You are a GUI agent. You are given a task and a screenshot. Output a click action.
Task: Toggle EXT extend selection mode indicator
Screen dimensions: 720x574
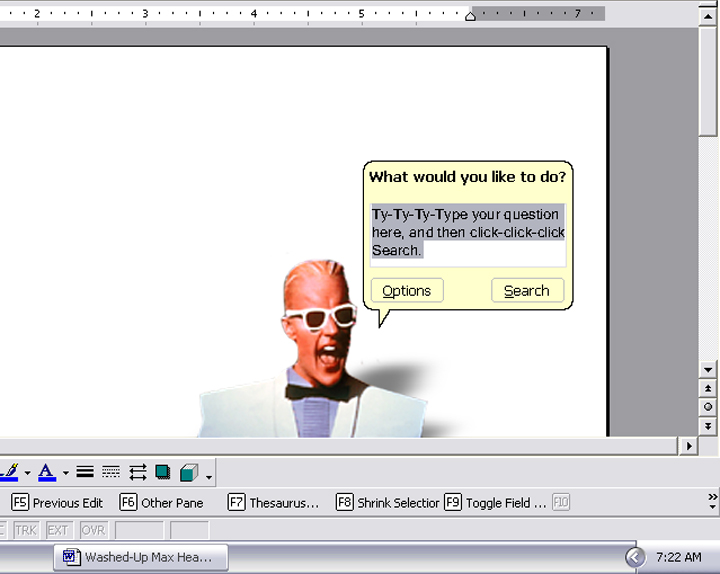(58, 530)
